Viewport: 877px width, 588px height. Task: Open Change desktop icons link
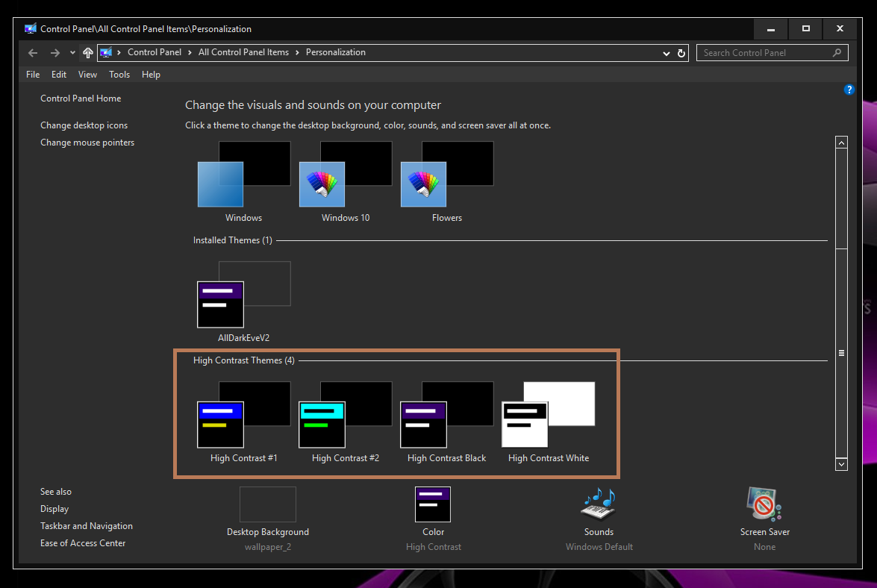click(x=84, y=125)
